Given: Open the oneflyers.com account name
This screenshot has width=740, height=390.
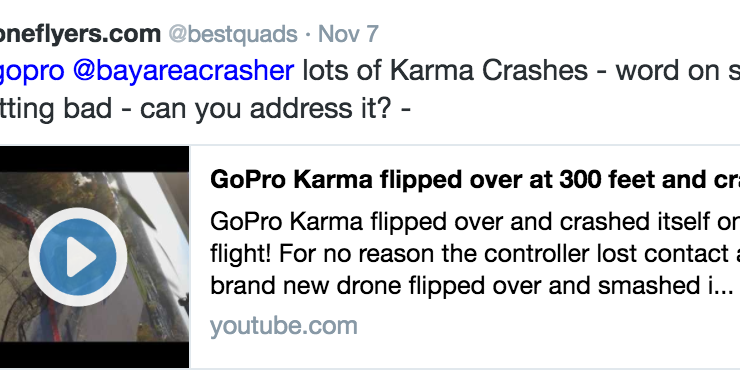Looking at the screenshot, I should tap(80, 34).
